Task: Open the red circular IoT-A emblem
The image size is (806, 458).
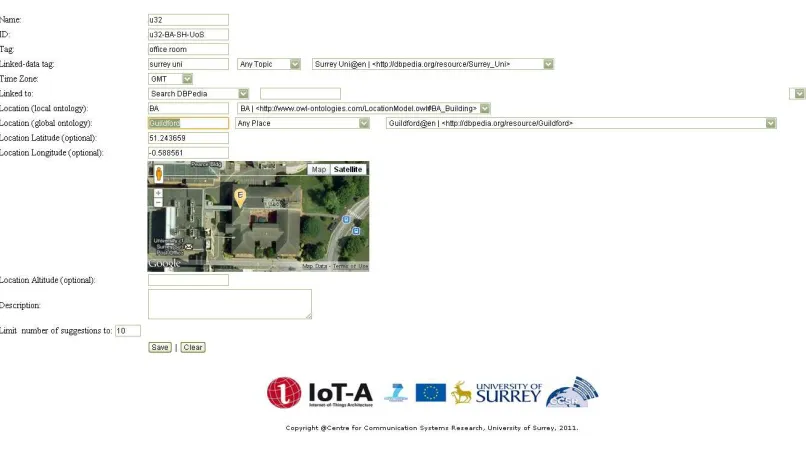Action: tap(284, 393)
